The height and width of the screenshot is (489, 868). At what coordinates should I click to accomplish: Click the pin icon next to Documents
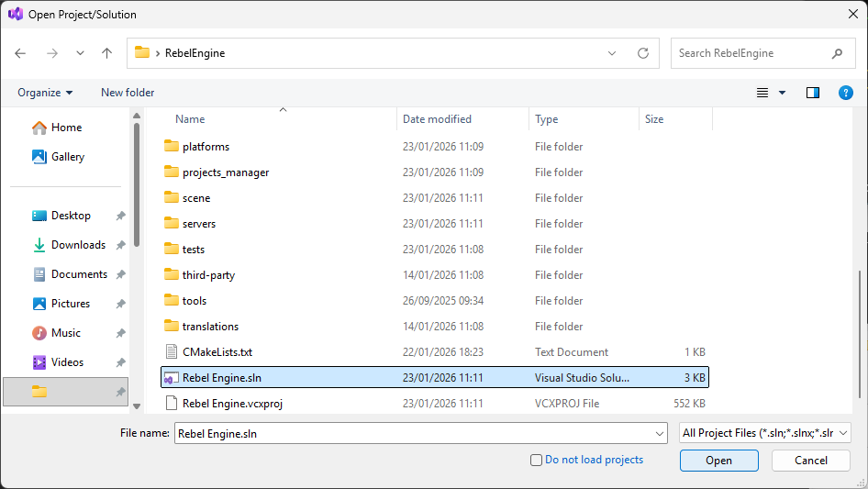pos(121,274)
